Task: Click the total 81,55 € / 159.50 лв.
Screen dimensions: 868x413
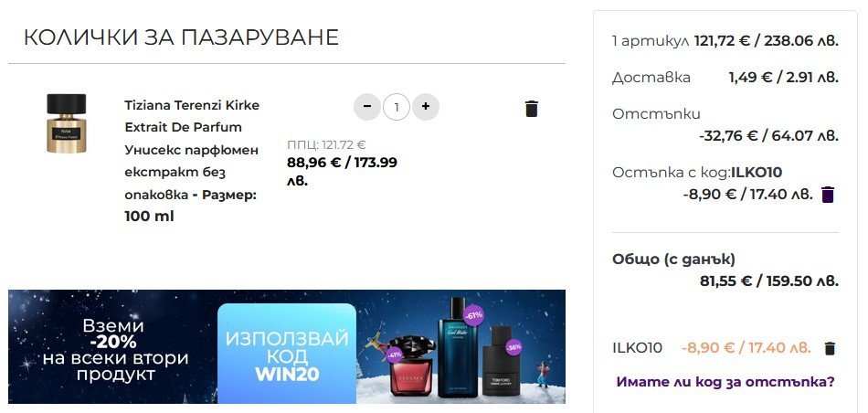Action: tap(769, 281)
